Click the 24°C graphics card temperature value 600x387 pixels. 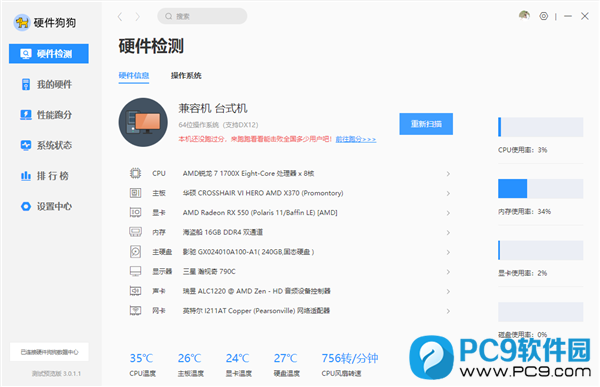pos(237,358)
